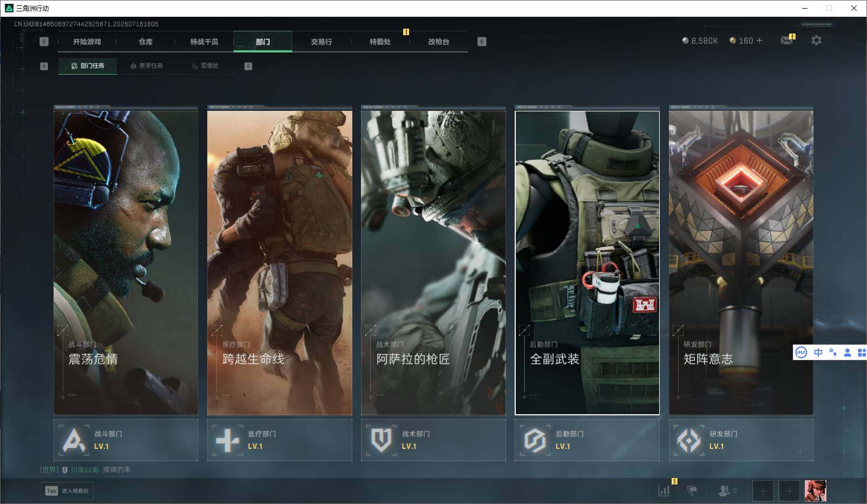Open the settings gear icon
This screenshot has height=504, width=867.
tap(816, 41)
